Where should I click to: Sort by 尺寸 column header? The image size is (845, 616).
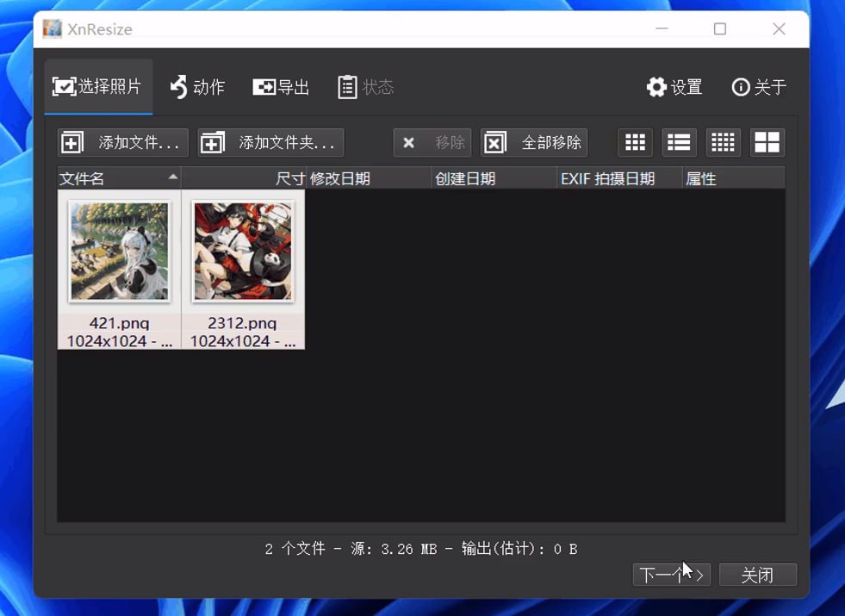244,178
